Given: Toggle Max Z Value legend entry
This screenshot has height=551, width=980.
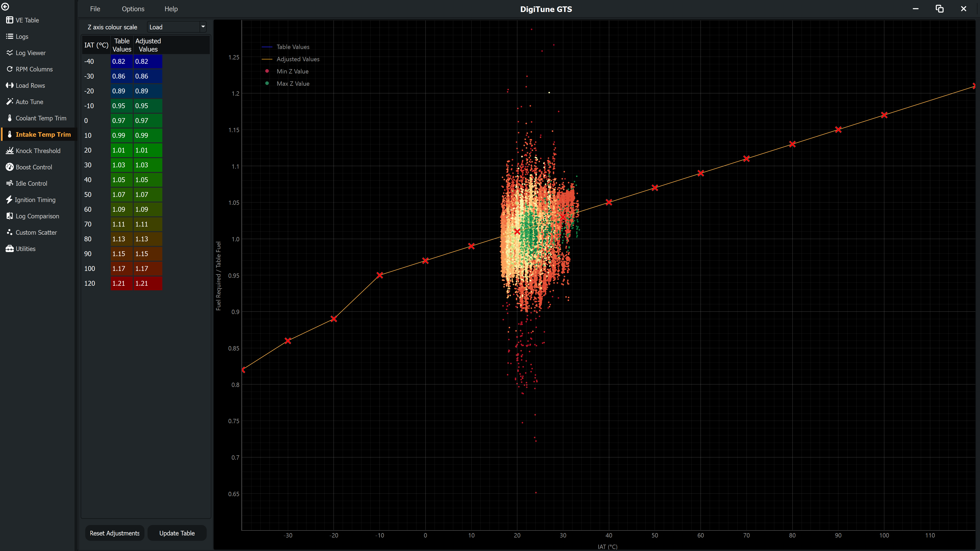Looking at the screenshot, I should point(287,83).
